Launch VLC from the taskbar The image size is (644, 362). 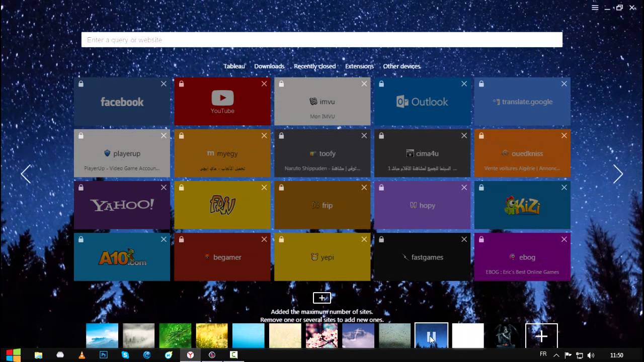pyautogui.click(x=82, y=355)
